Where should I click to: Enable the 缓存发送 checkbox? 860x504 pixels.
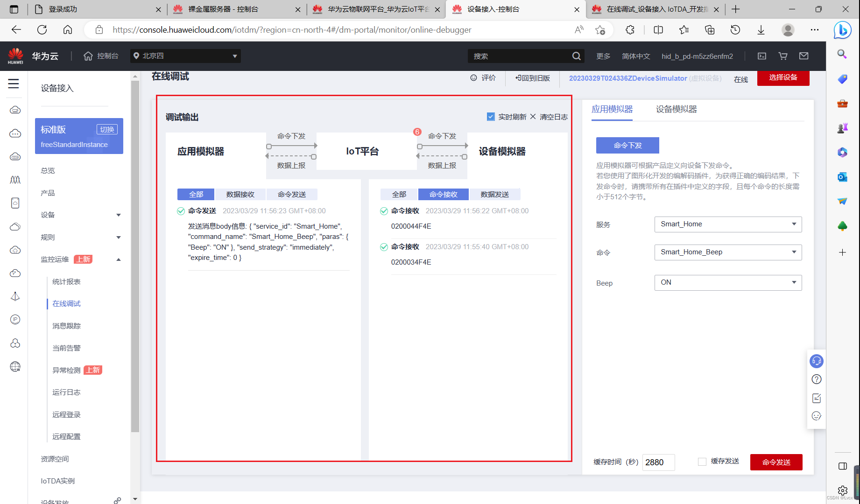point(702,462)
